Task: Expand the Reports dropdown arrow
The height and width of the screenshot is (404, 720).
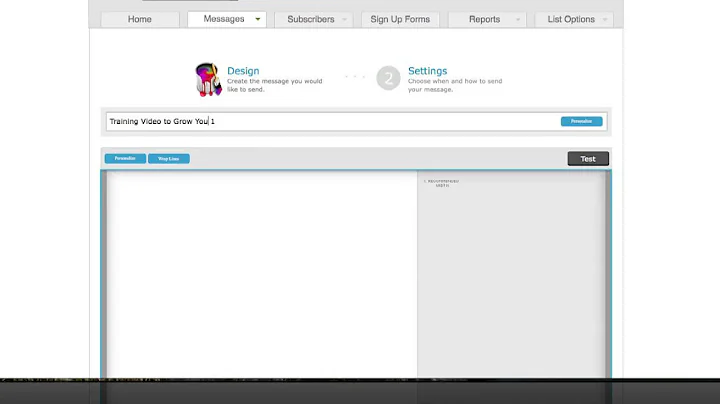Action: (x=518, y=19)
